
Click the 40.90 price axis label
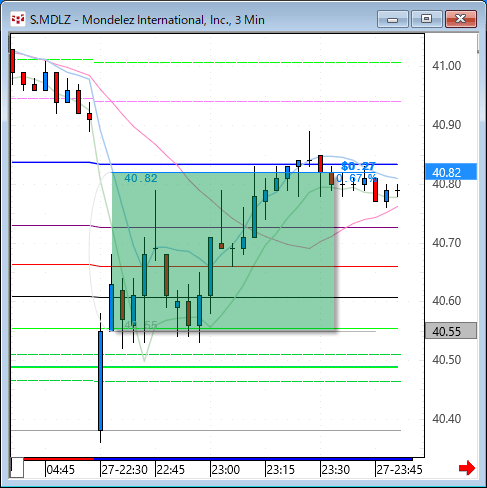(447, 125)
